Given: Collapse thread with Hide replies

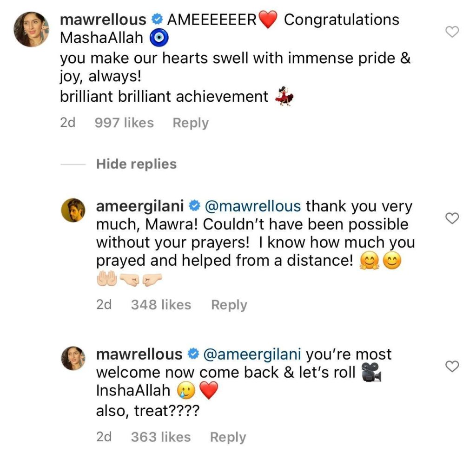Looking at the screenshot, I should (x=136, y=164).
